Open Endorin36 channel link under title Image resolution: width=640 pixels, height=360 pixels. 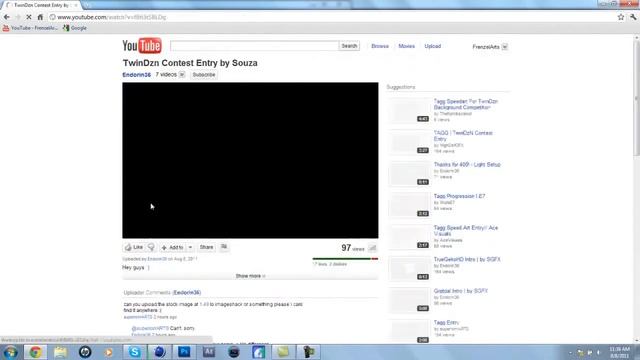click(x=137, y=75)
